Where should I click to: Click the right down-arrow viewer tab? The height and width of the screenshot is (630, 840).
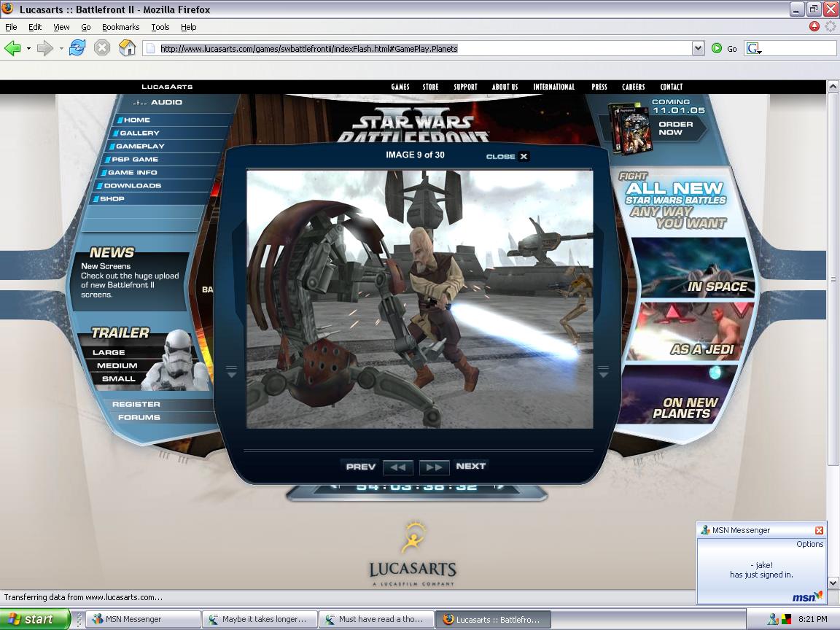(603, 371)
